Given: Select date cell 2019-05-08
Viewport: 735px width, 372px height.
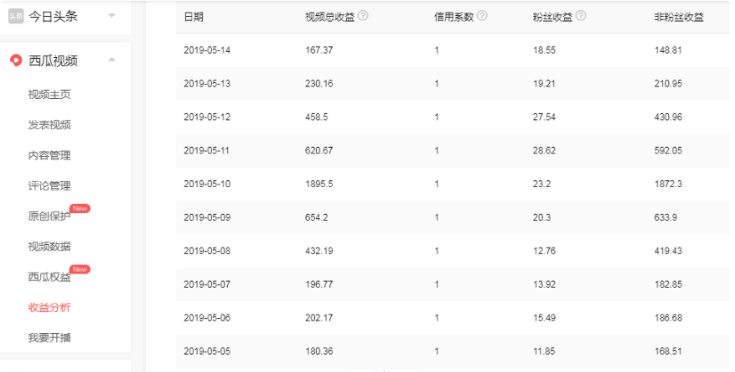Looking at the screenshot, I should (207, 251).
